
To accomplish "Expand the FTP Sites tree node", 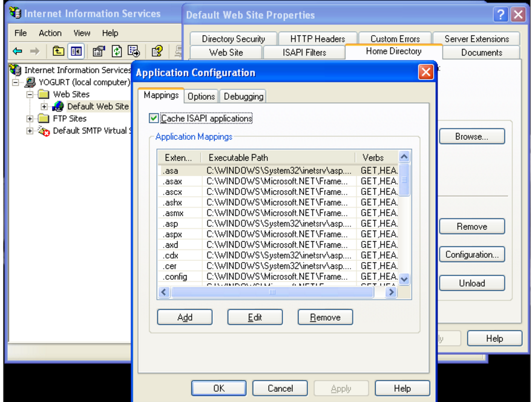I will click(30, 119).
